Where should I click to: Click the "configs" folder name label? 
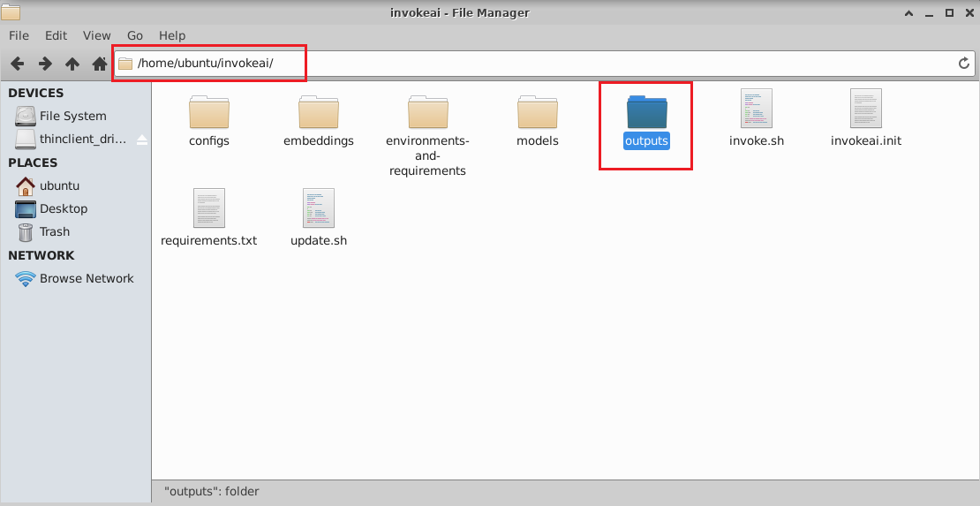pos(208,140)
